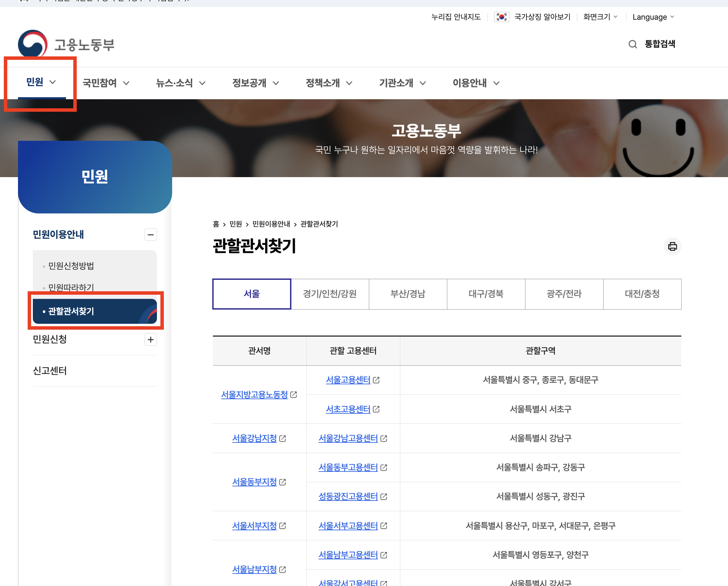Image resolution: width=728 pixels, height=586 pixels.
Task: Click 민원이용안내 in the breadcrumb
Action: pos(271,224)
